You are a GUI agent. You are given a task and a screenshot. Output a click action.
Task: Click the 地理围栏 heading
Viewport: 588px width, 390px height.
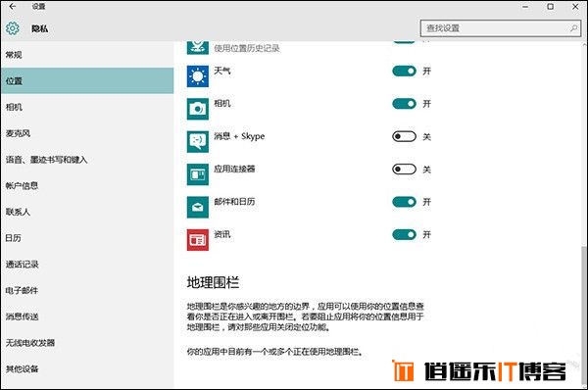click(213, 283)
